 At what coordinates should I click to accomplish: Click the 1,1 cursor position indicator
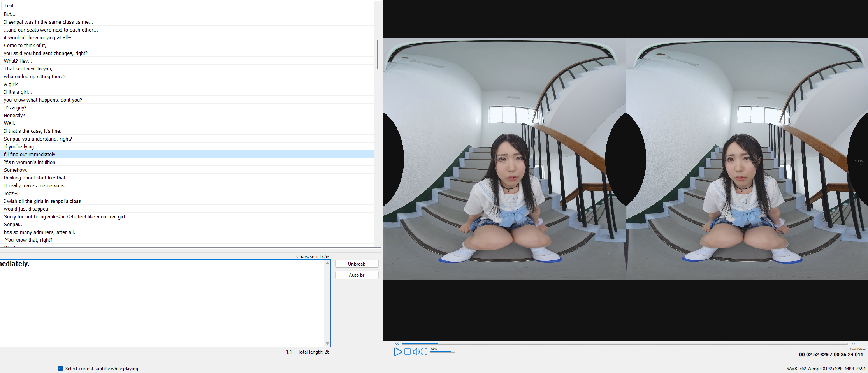289,352
